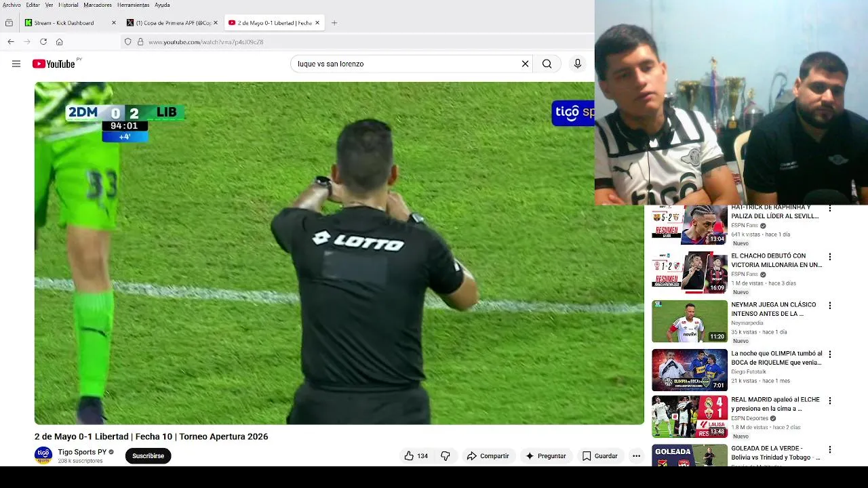The width and height of the screenshot is (868, 488).
Task: Open the Ver menu
Action: 49,5
